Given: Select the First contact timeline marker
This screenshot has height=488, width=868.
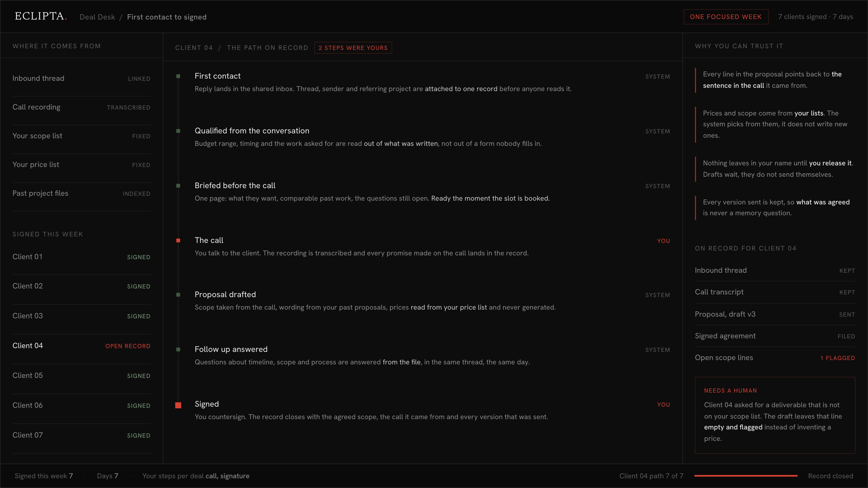Looking at the screenshot, I should click(178, 76).
